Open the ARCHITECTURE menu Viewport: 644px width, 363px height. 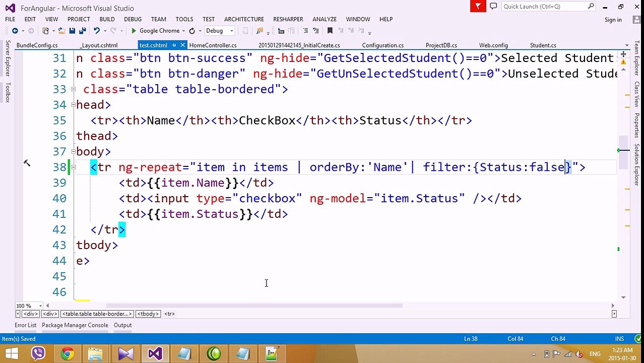(x=244, y=19)
